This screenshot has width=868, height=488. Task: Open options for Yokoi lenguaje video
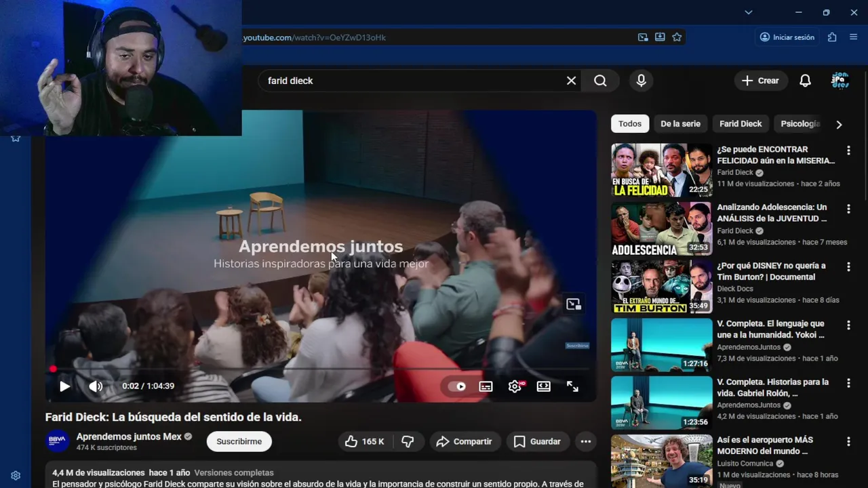(x=848, y=325)
